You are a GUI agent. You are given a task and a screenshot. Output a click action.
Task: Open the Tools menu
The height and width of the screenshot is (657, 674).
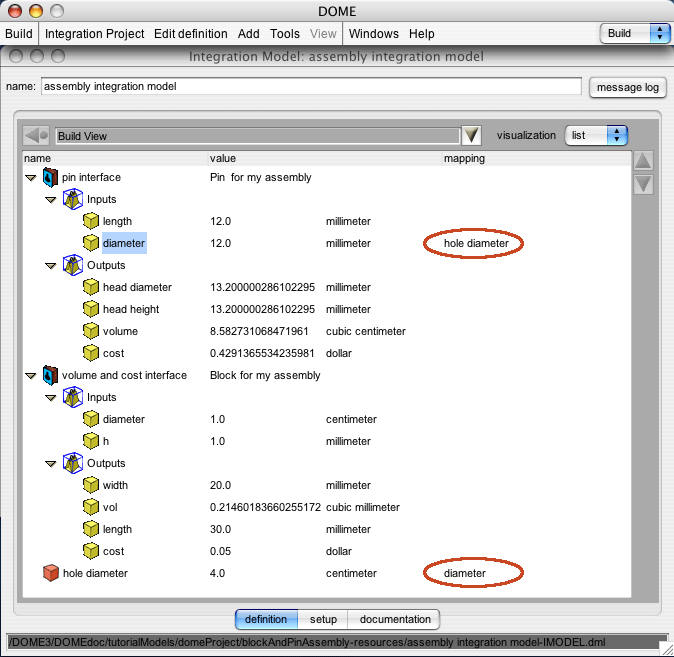click(x=285, y=34)
